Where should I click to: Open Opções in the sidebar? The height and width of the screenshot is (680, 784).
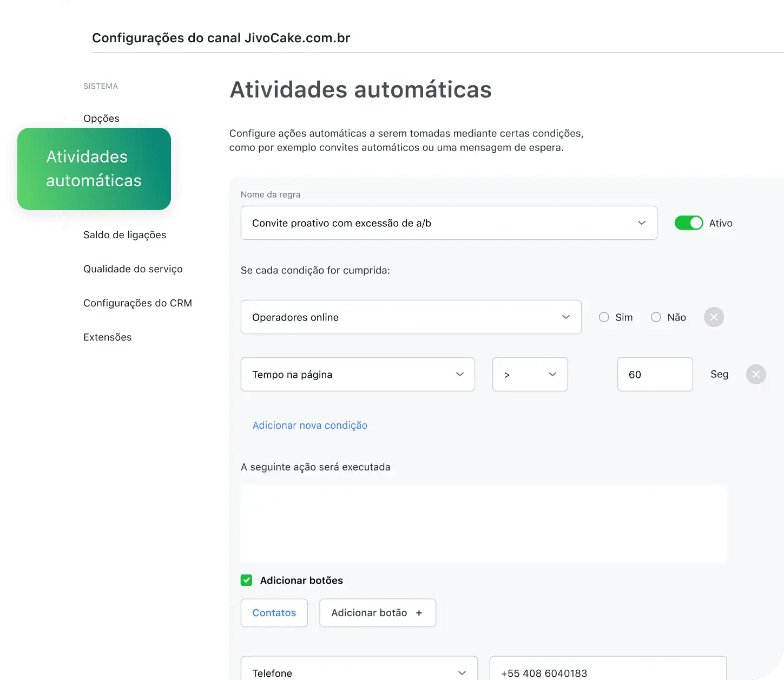101,119
